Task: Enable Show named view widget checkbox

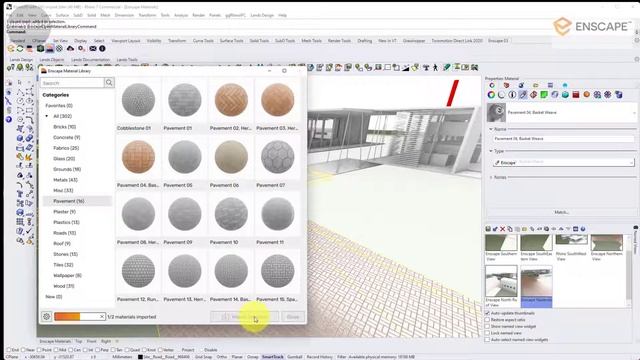Action: tap(487, 326)
